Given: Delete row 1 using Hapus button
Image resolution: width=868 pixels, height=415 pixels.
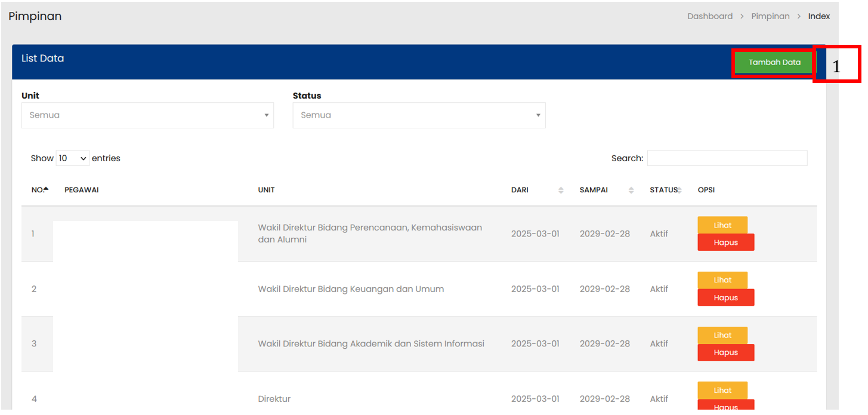Looking at the screenshot, I should [x=725, y=242].
